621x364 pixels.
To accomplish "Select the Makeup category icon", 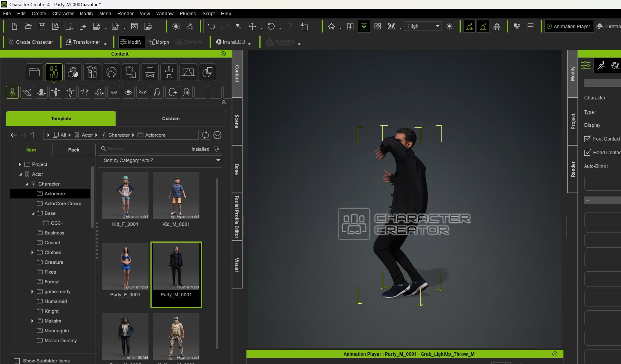I will 92,72.
